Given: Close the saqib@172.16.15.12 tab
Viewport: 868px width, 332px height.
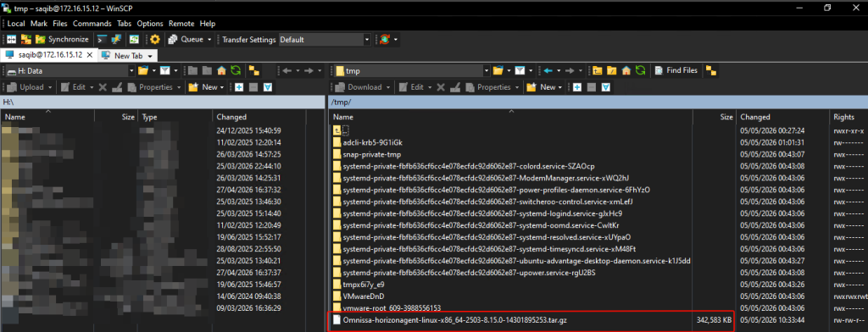Looking at the screenshot, I should click(90, 55).
